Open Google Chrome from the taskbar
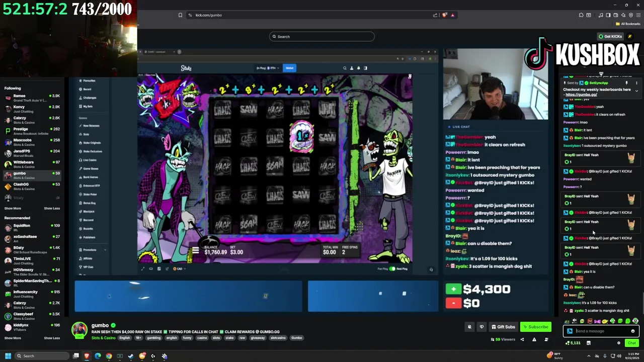The image size is (644, 362). coord(109,356)
